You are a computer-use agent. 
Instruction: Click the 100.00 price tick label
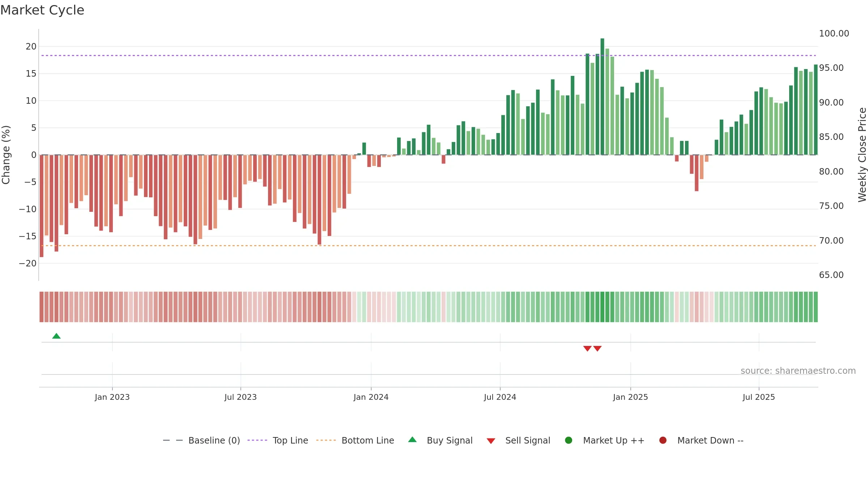pyautogui.click(x=834, y=34)
